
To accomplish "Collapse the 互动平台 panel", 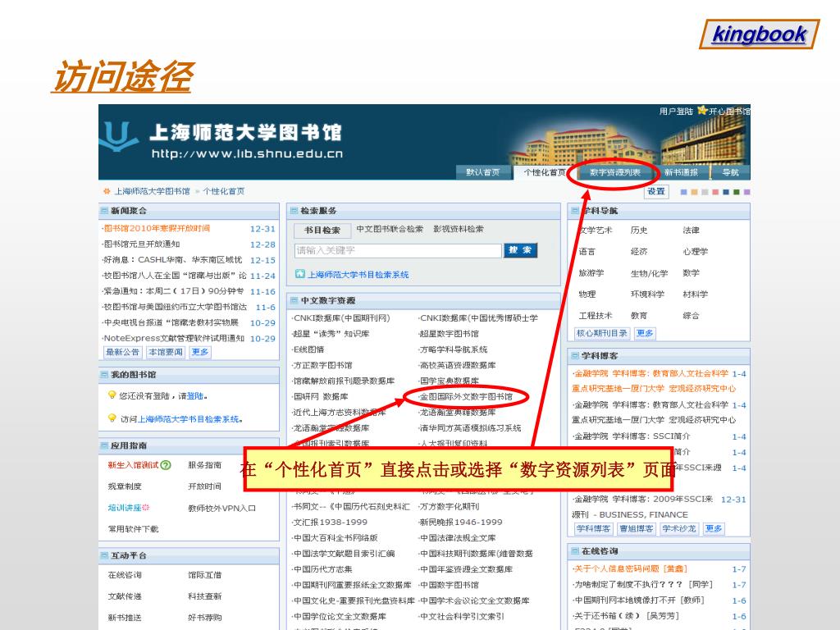I will pyautogui.click(x=104, y=555).
